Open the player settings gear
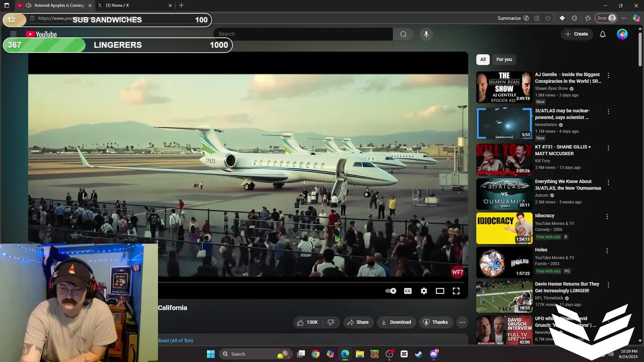This screenshot has width=644, height=362. click(424, 291)
